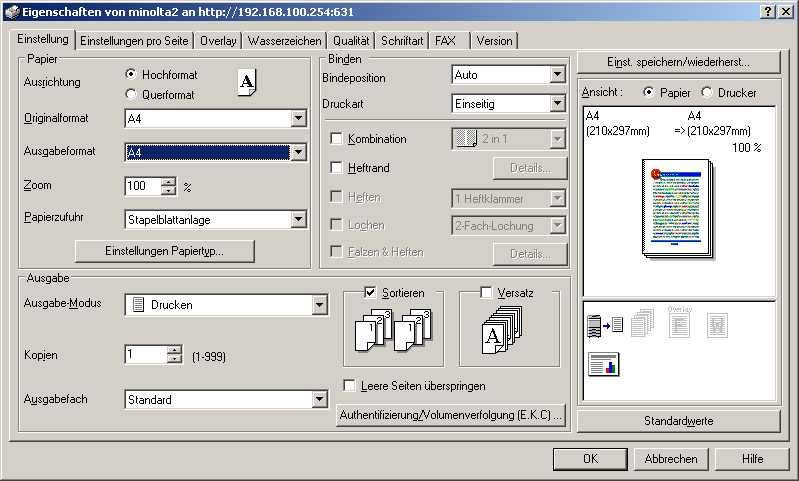Switch to the Wasserzeichen tab
Screen dimensions: 799x481
pyautogui.click(x=285, y=41)
